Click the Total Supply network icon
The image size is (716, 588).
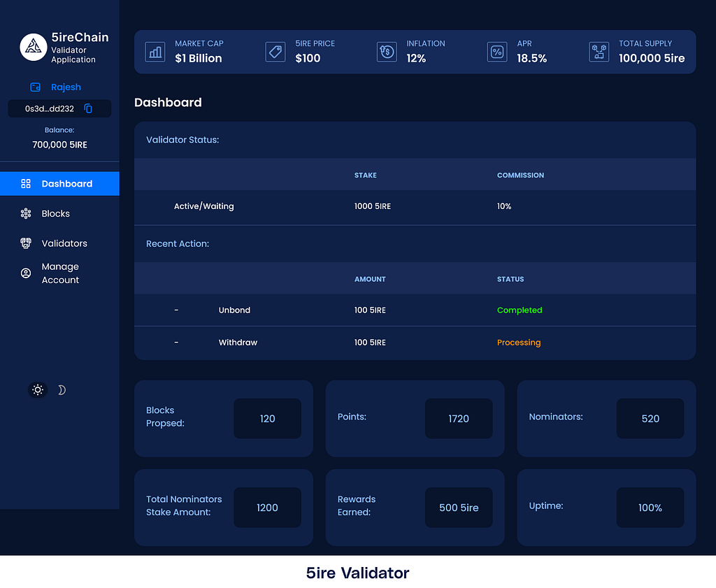[599, 52]
